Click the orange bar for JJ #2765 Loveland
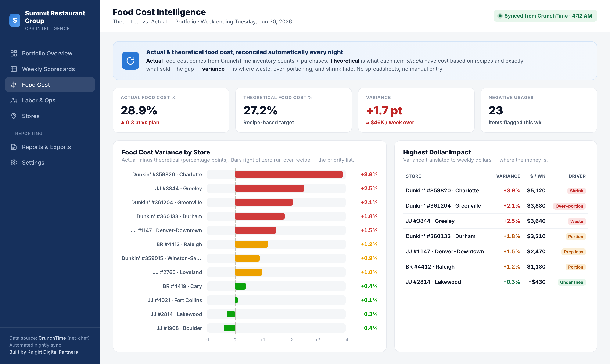The width and height of the screenshot is (610, 364). pyautogui.click(x=249, y=272)
